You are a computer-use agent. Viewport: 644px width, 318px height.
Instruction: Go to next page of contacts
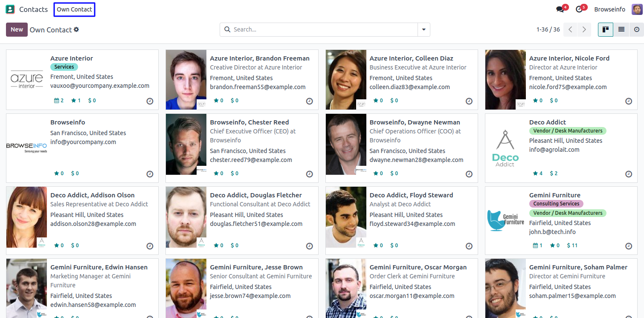(x=584, y=29)
